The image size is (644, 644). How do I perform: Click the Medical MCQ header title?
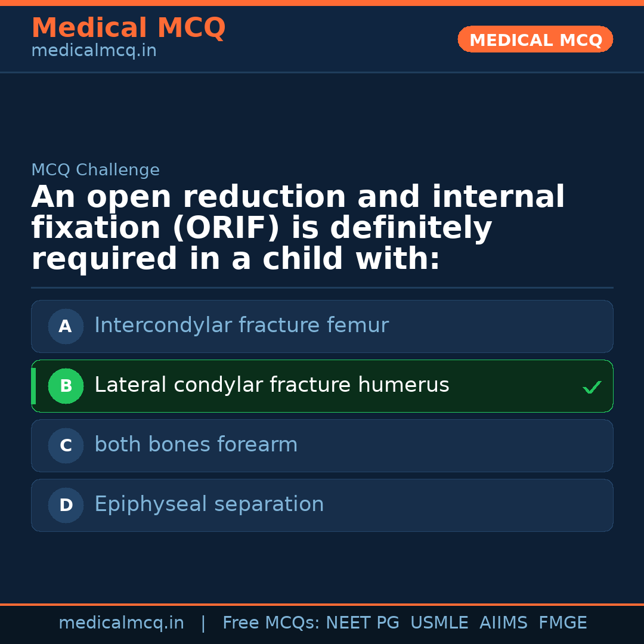point(128,28)
